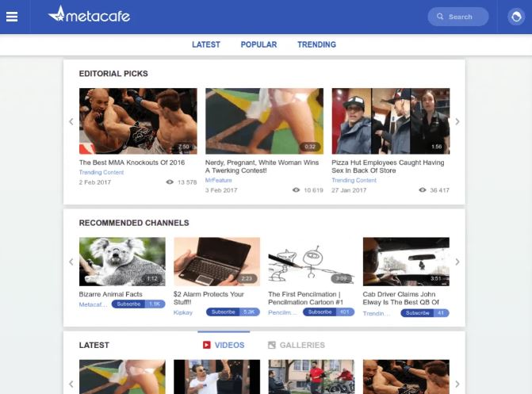Open the user profile avatar icon

coord(516,17)
